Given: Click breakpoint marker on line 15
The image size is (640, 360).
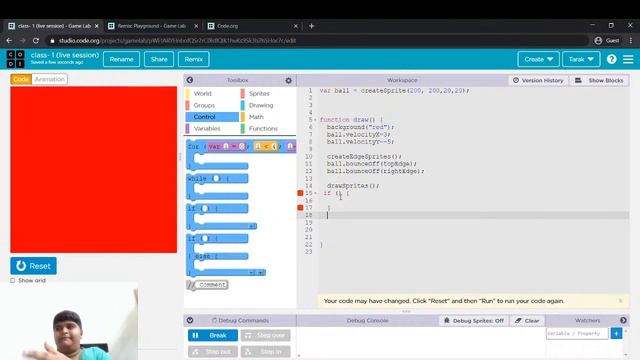Looking at the screenshot, I should (300, 193).
